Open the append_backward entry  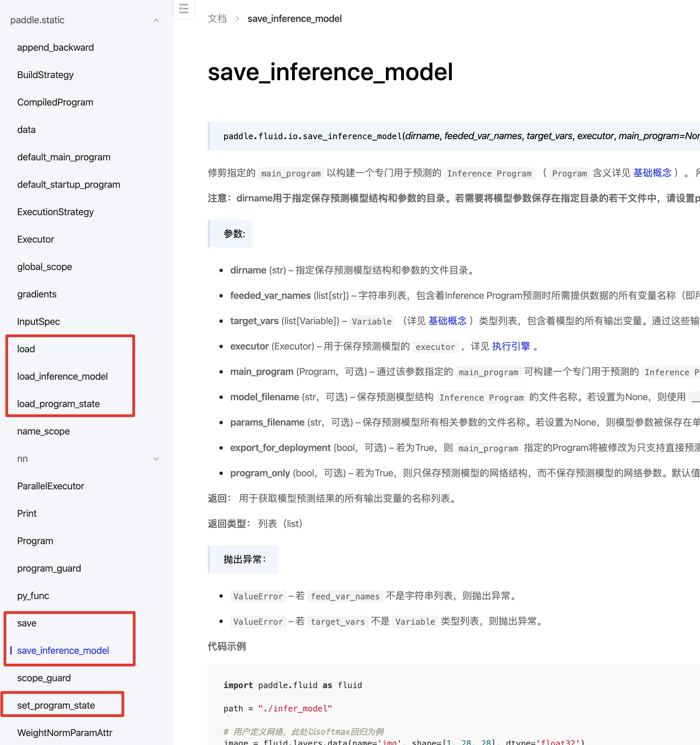[55, 48]
